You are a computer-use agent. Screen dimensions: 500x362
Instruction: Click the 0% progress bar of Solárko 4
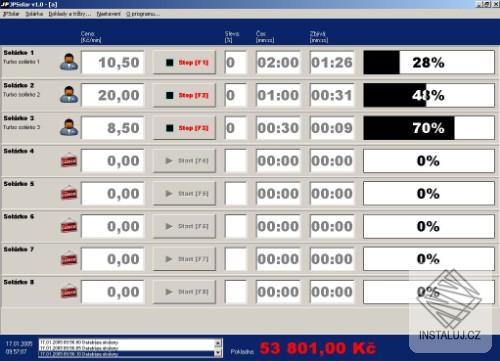pos(429,161)
